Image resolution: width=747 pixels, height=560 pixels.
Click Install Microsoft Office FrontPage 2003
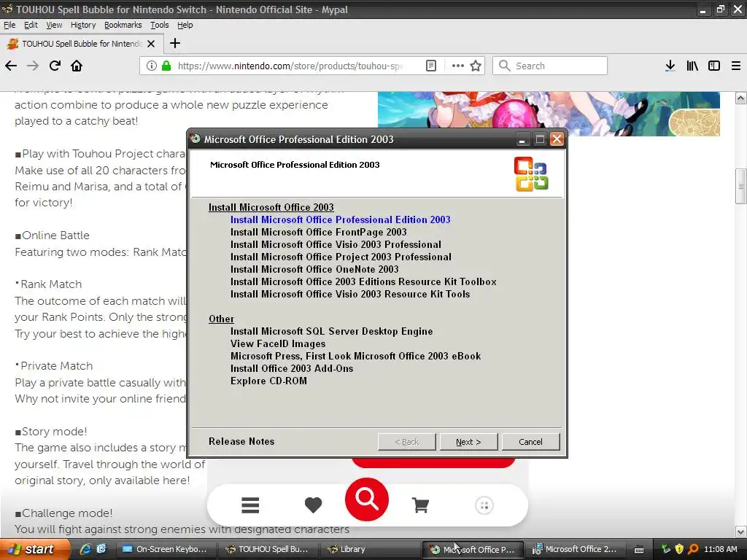pyautogui.click(x=318, y=232)
